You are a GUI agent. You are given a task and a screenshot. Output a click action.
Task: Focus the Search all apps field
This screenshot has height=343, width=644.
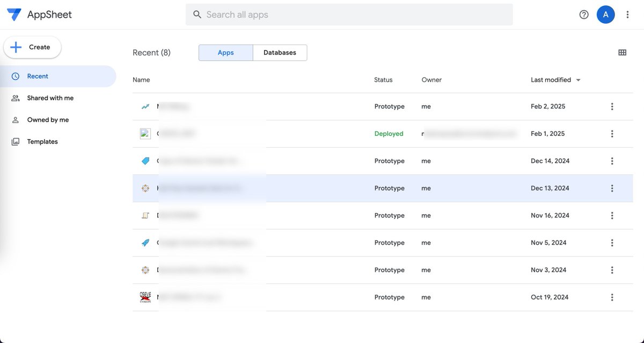point(349,14)
